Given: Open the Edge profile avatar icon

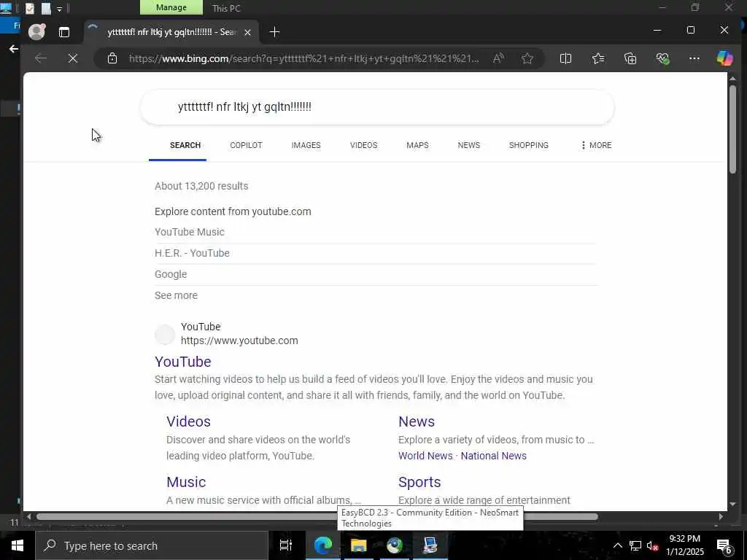Looking at the screenshot, I should point(36,32).
